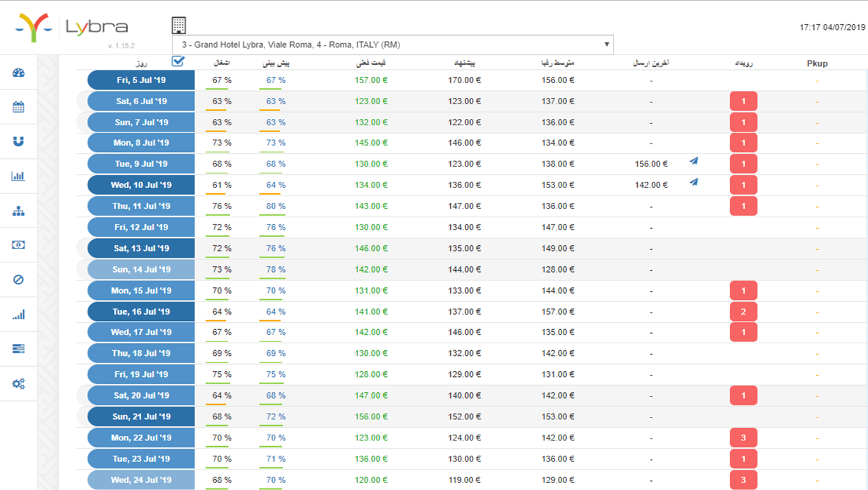Click the prohibited circle-slash sidebar icon
Image resolution: width=868 pixels, height=490 pixels.
[18, 280]
